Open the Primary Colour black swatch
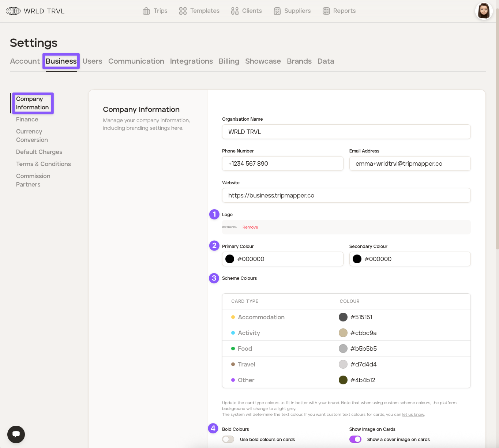The height and width of the screenshot is (448, 499). point(230,259)
